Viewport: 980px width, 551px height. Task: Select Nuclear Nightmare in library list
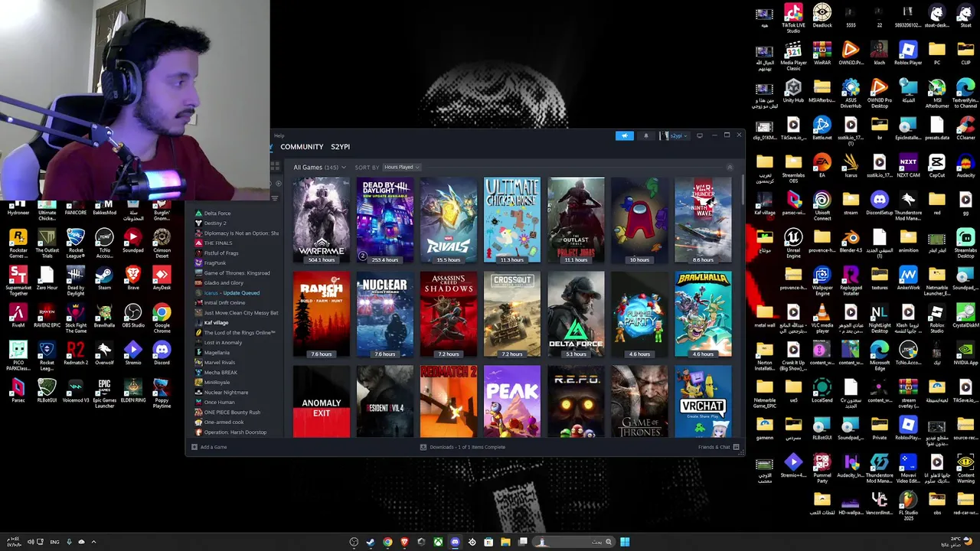226,393
